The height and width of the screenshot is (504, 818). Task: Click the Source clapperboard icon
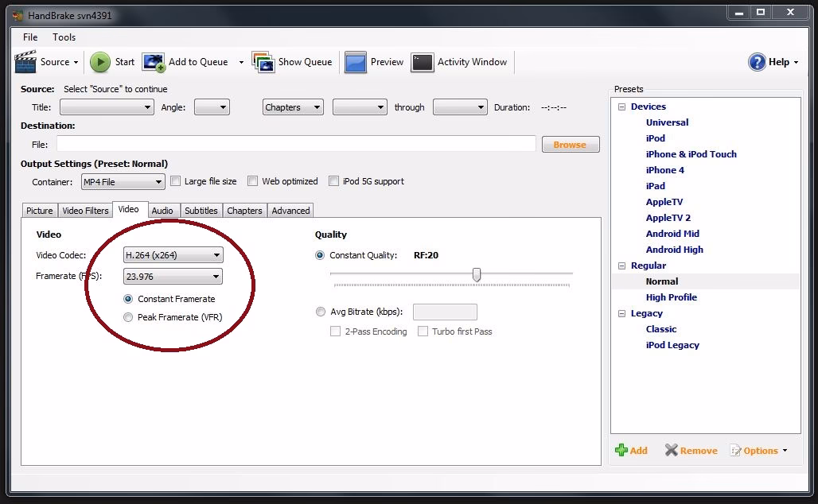click(x=25, y=61)
